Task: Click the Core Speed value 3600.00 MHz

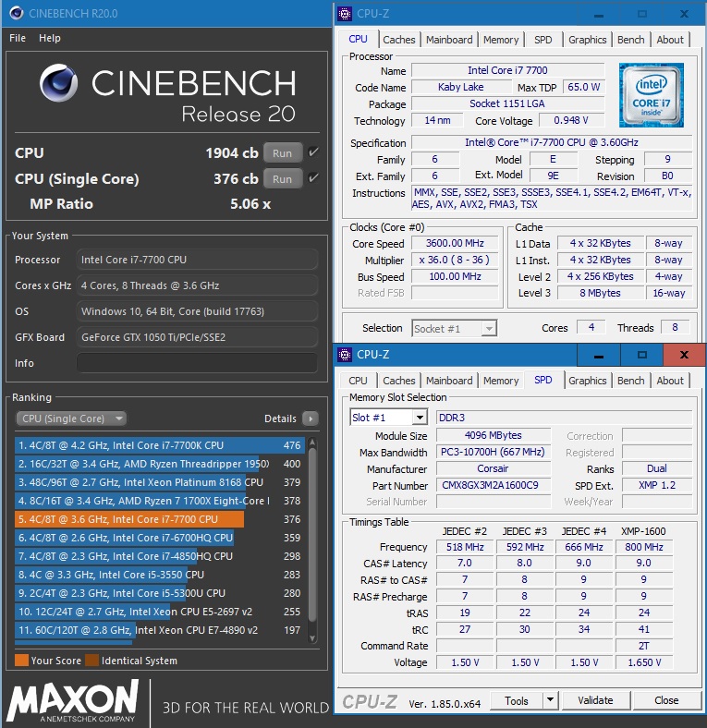Action: tap(455, 243)
